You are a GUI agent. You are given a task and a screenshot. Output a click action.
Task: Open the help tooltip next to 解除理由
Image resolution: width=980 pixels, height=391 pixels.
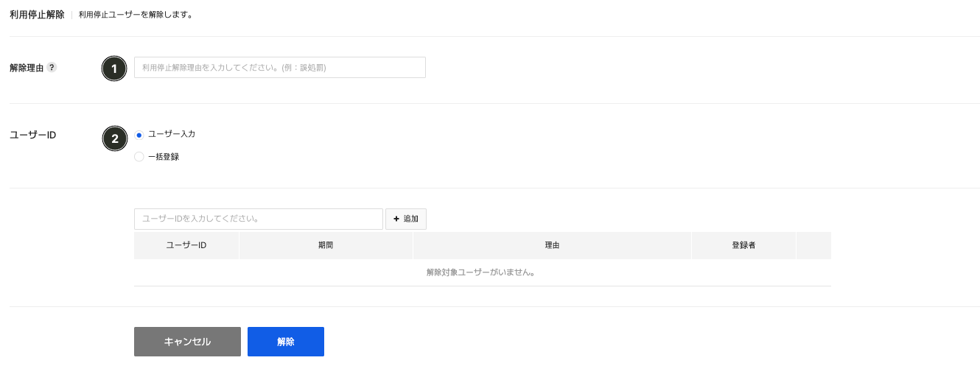click(52, 67)
